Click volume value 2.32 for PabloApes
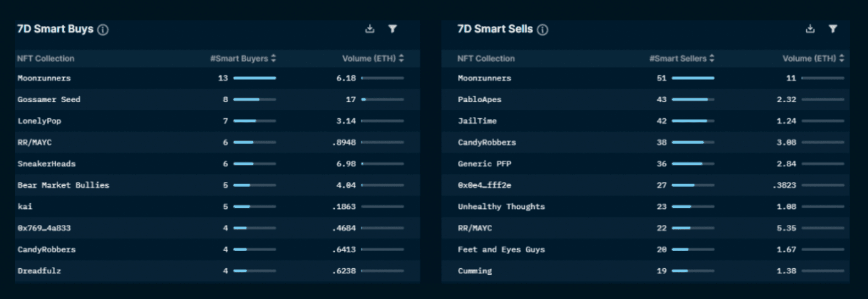This screenshot has width=868, height=299. pos(787,99)
